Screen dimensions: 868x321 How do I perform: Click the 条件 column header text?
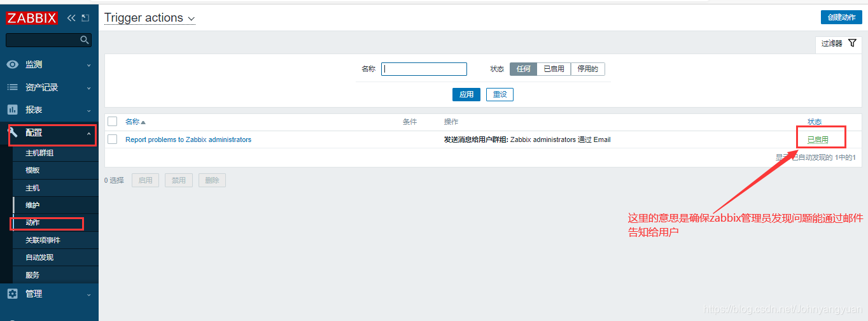click(410, 122)
